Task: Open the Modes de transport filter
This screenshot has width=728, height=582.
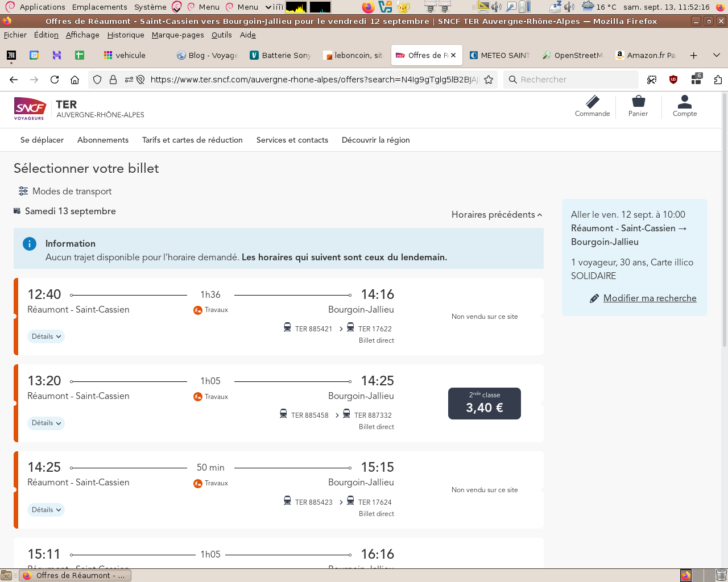Action: point(65,191)
